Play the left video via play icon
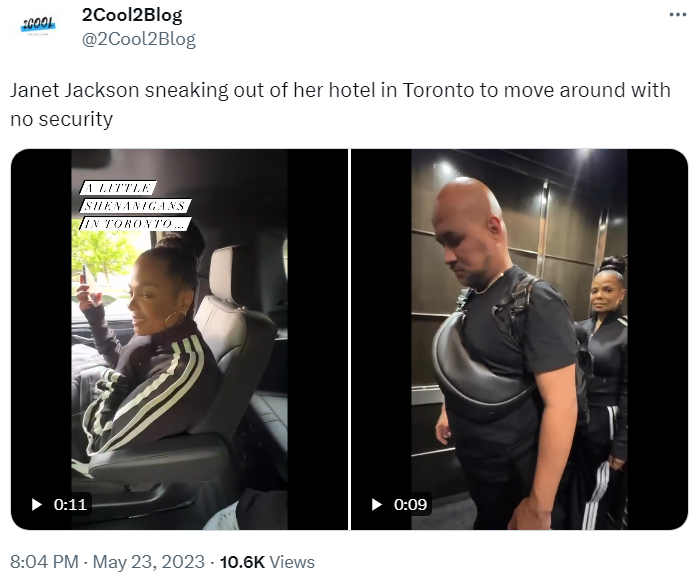Screen dimensions: 698x586 (x=37, y=505)
